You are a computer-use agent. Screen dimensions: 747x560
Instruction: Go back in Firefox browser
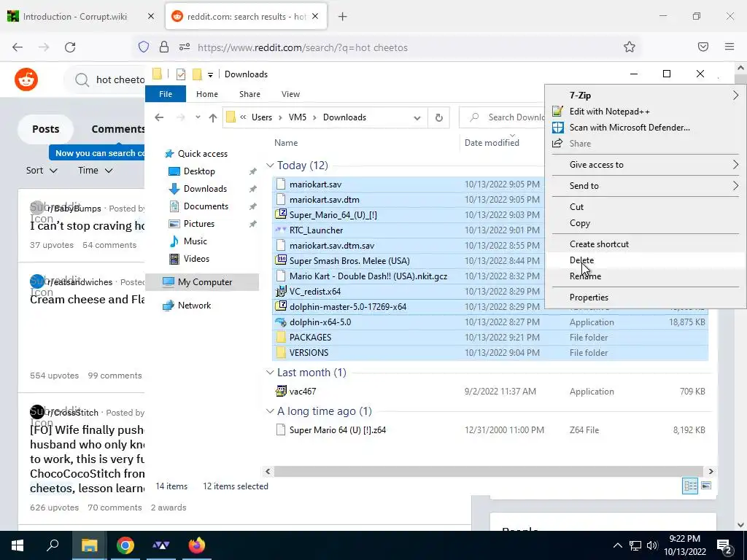[18, 47]
